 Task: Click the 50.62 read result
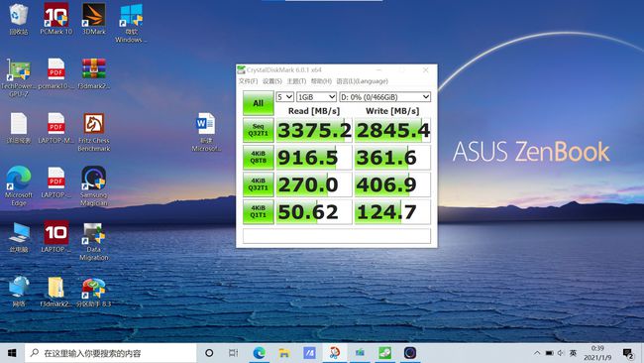(x=314, y=212)
